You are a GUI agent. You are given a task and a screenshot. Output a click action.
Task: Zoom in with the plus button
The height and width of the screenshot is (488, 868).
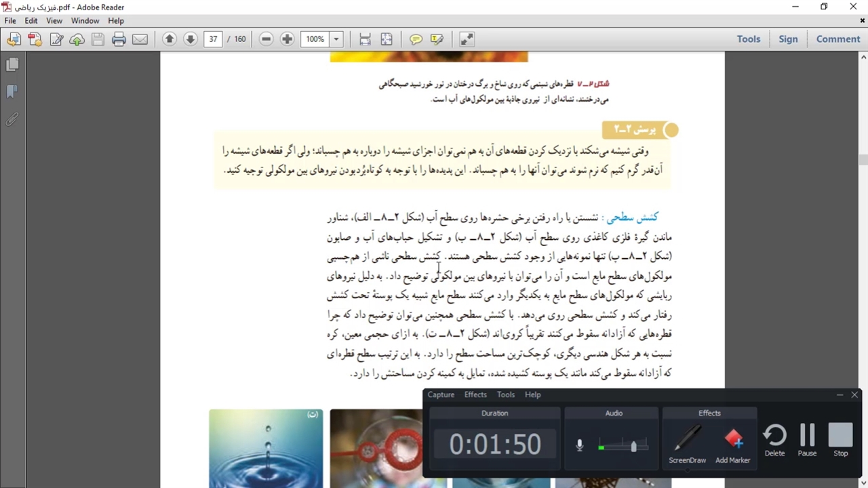point(287,39)
